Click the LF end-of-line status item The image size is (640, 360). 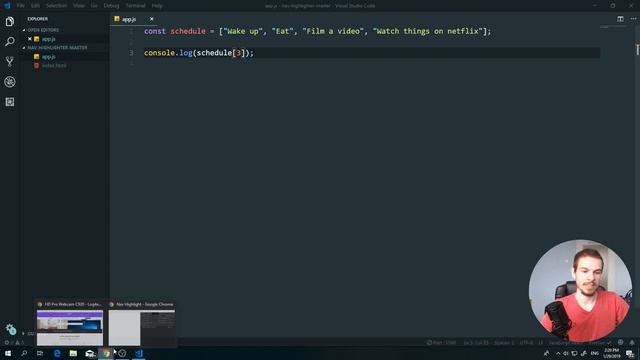(540, 343)
